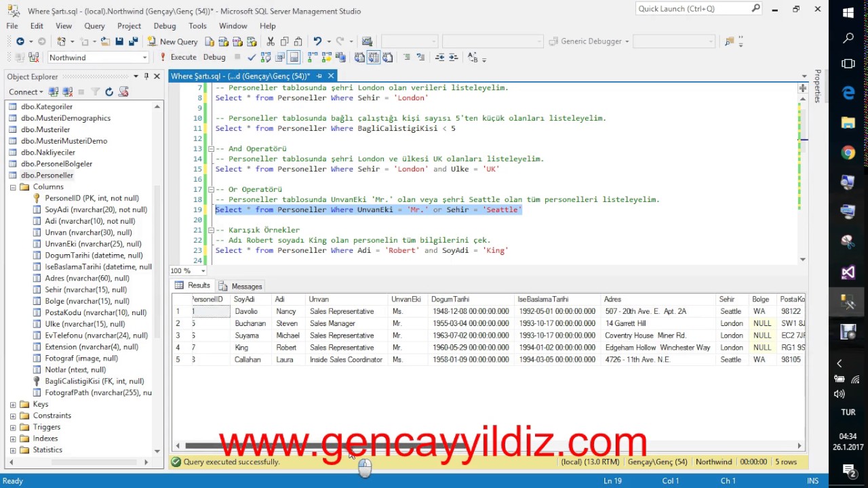
Task: Toggle Include Live Query Statistics
Action: pos(326,58)
